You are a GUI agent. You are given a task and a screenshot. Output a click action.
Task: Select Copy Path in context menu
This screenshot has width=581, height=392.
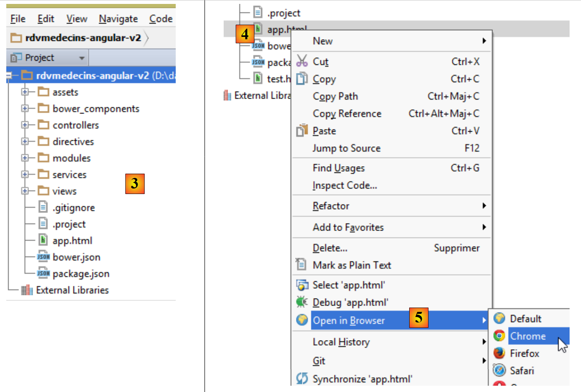pyautogui.click(x=335, y=96)
